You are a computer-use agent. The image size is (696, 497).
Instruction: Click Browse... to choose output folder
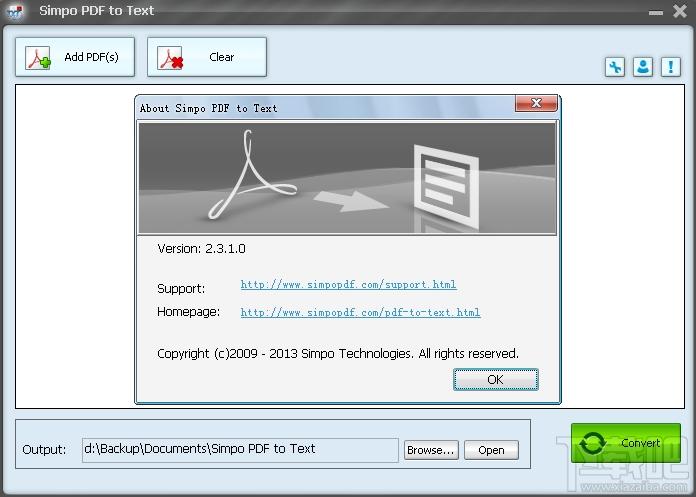(x=431, y=450)
